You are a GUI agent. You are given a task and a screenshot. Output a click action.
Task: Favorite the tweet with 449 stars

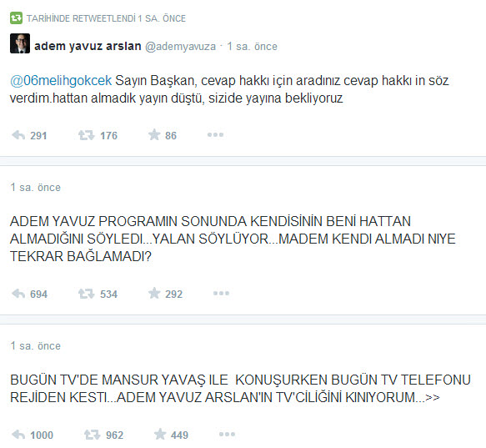[x=160, y=435]
